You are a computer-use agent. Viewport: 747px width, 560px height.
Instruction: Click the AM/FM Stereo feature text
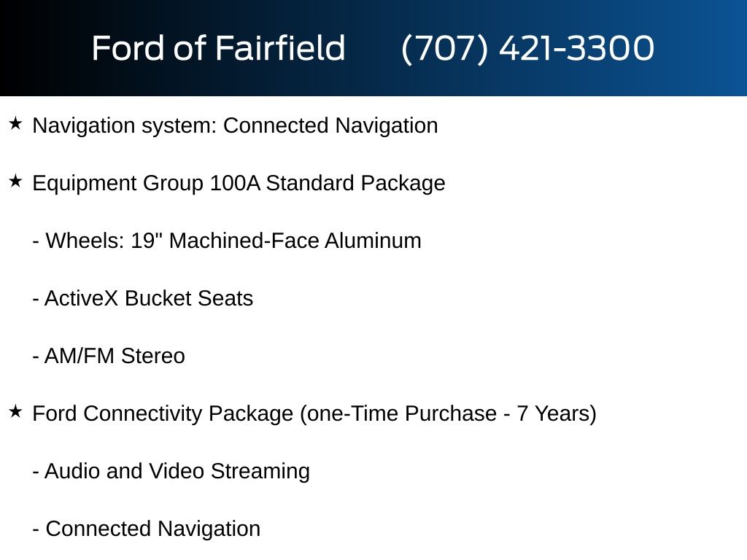(115, 356)
